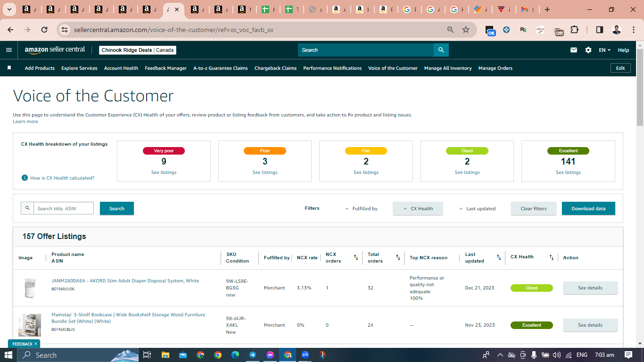The width and height of the screenshot is (644, 362).
Task: Open the AKORD Slim Adult Diaper Disposal link
Action: 125,281
